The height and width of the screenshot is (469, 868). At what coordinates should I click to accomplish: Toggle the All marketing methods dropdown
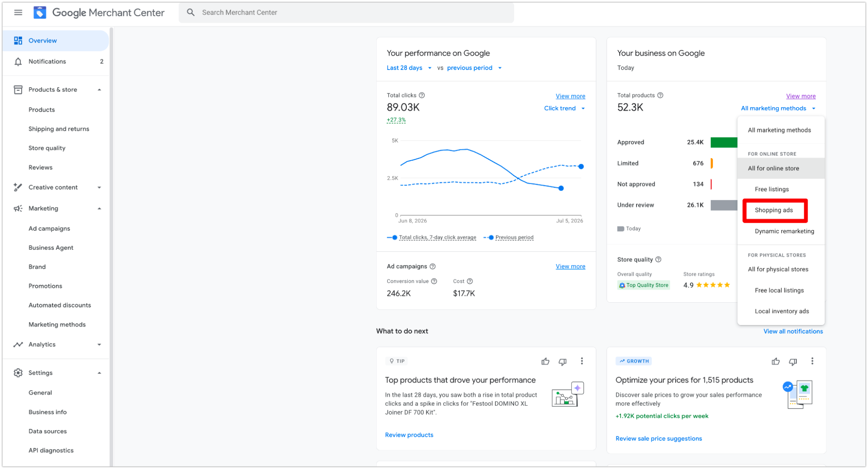pyautogui.click(x=778, y=109)
